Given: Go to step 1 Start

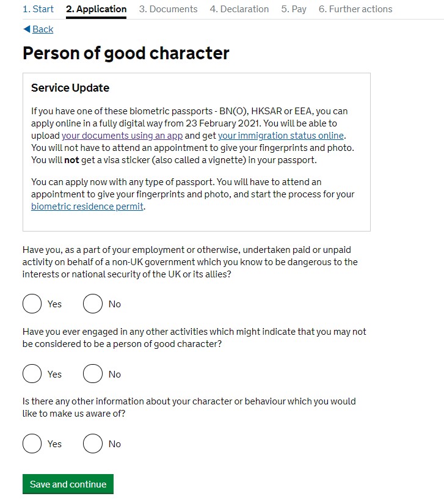Looking at the screenshot, I should (x=38, y=9).
